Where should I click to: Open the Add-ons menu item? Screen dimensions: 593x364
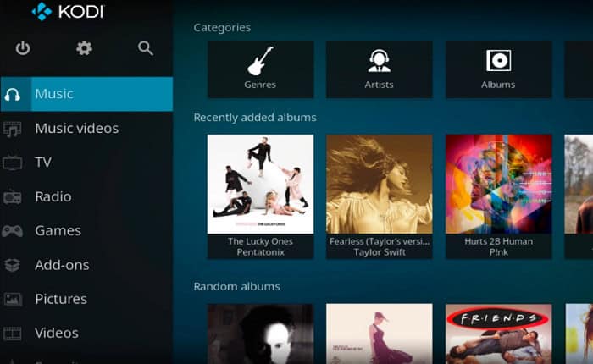click(86, 265)
